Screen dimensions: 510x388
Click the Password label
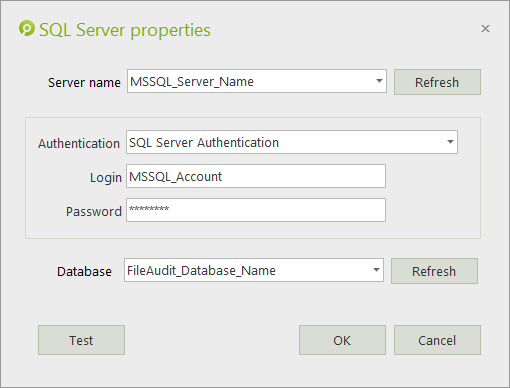94,211
